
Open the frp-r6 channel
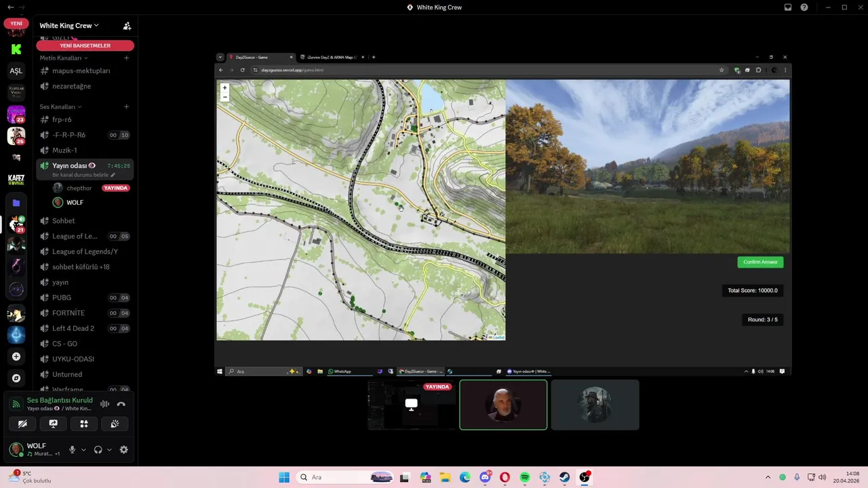pyautogui.click(x=85, y=119)
